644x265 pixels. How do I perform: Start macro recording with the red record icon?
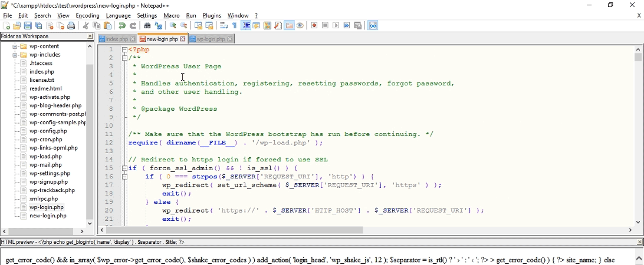tap(314, 26)
